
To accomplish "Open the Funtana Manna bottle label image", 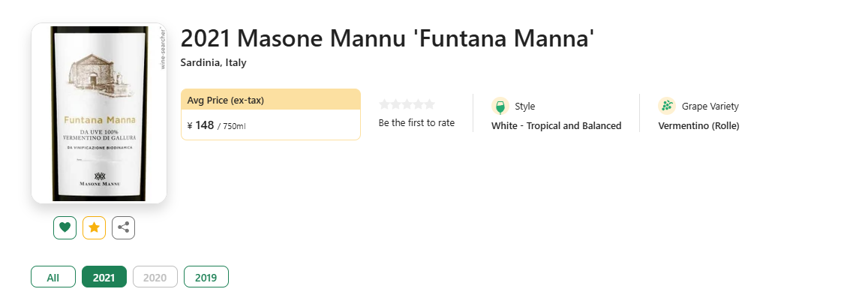I will click(x=99, y=113).
